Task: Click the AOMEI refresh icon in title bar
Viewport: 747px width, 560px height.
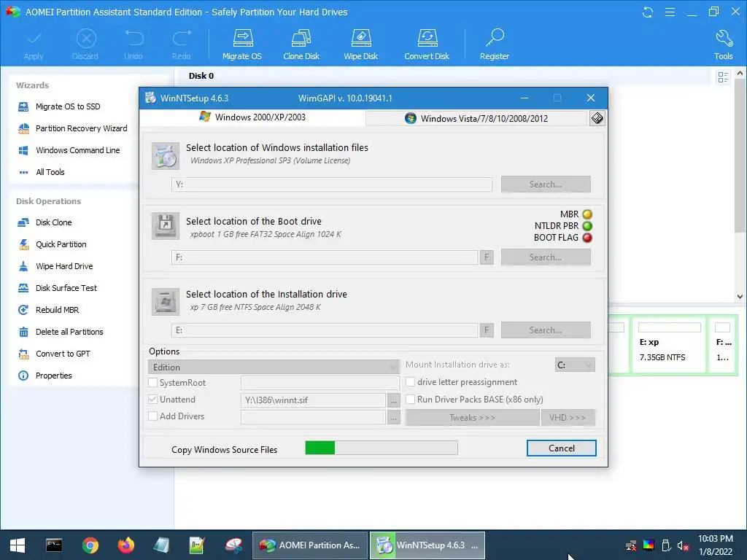Action: pyautogui.click(x=648, y=12)
